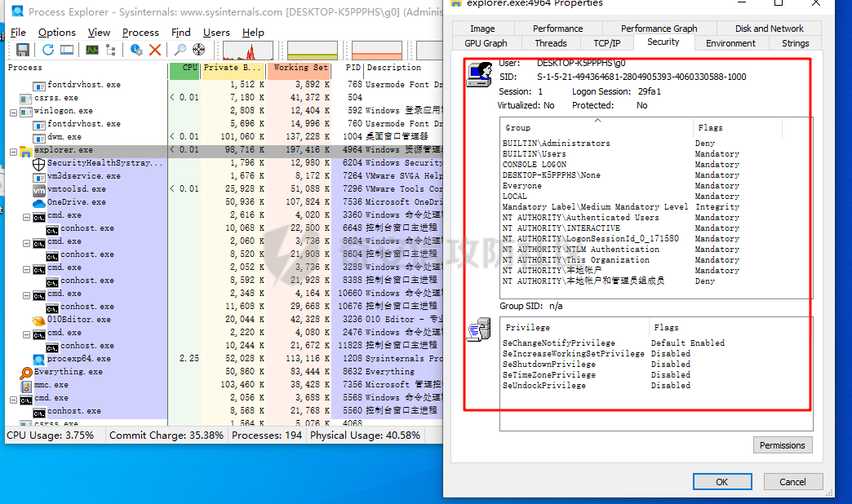Click the Physical Usage status bar entry

tap(365, 435)
